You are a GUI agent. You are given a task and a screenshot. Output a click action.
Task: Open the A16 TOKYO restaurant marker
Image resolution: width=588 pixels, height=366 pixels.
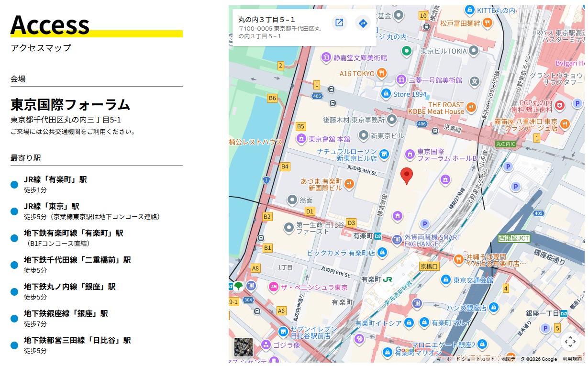382,73
